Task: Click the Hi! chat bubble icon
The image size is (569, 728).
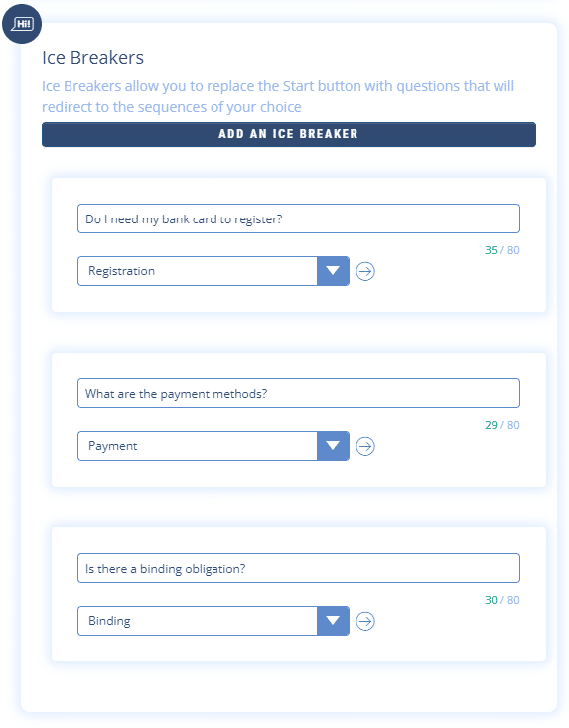Action: [22, 24]
